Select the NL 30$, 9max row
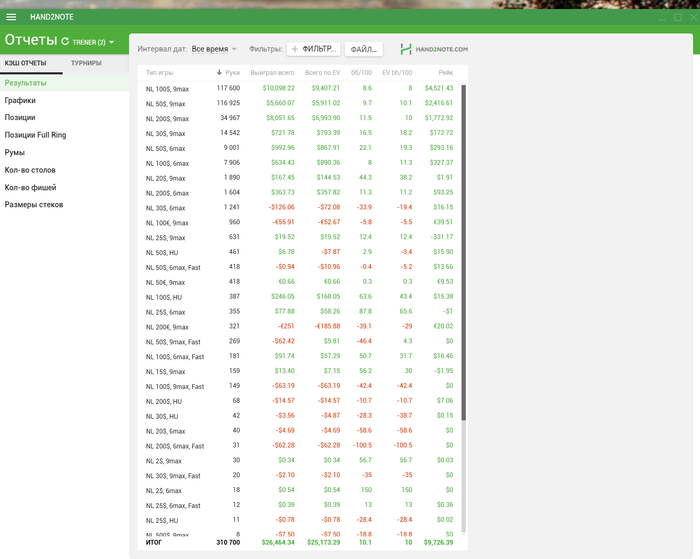Screen dimensions: 700x559 pyautogui.click(x=299, y=133)
